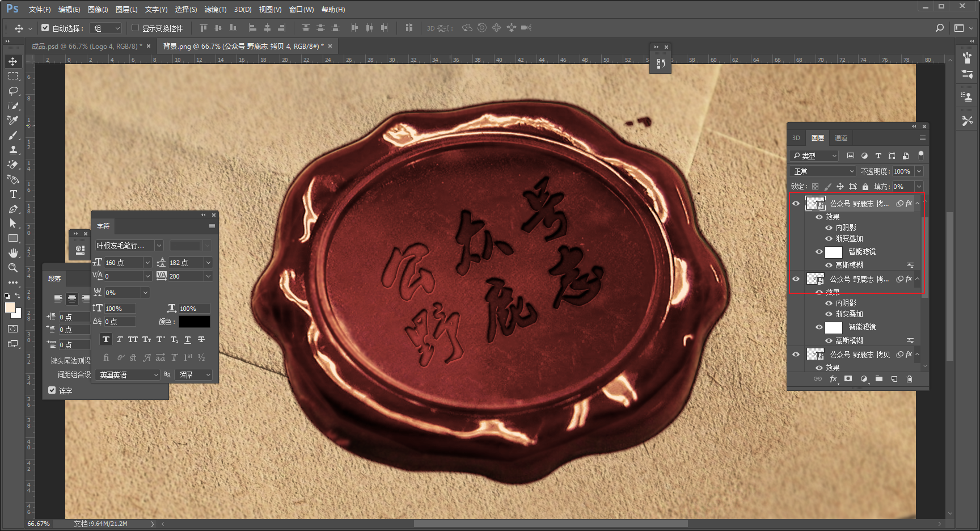Select the Rectangle shape tool
980x531 pixels.
pyautogui.click(x=13, y=238)
